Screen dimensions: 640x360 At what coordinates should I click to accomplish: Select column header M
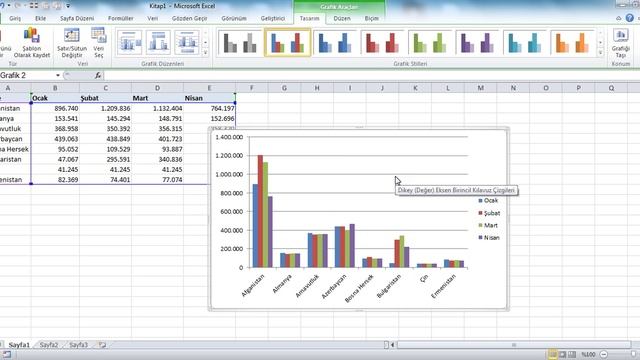[480, 88]
